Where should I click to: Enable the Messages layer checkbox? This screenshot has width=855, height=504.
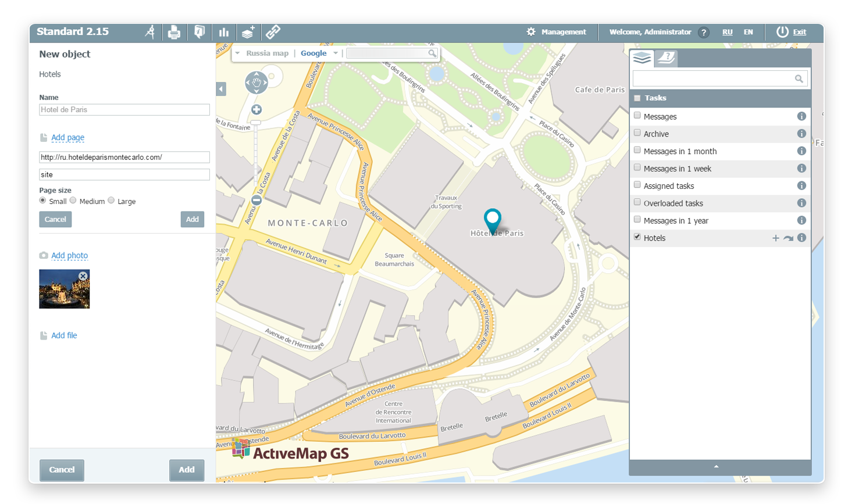637,116
